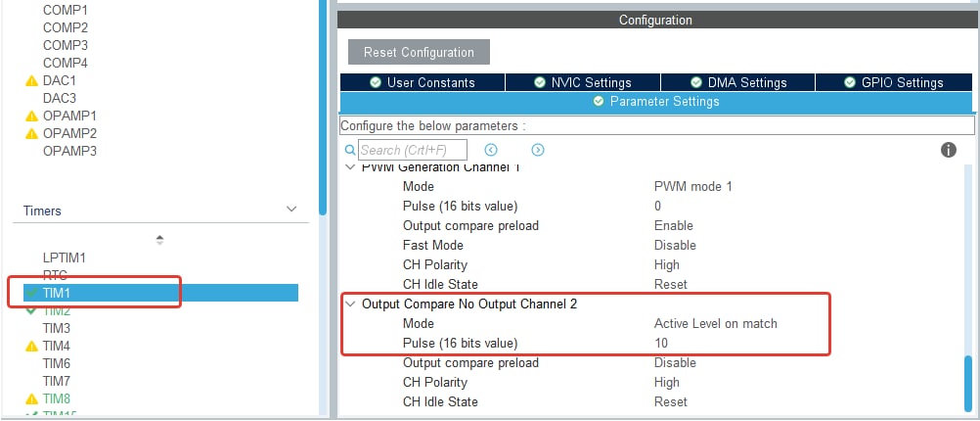Switch to the DMA Settings tab
980x421 pixels.
739,82
